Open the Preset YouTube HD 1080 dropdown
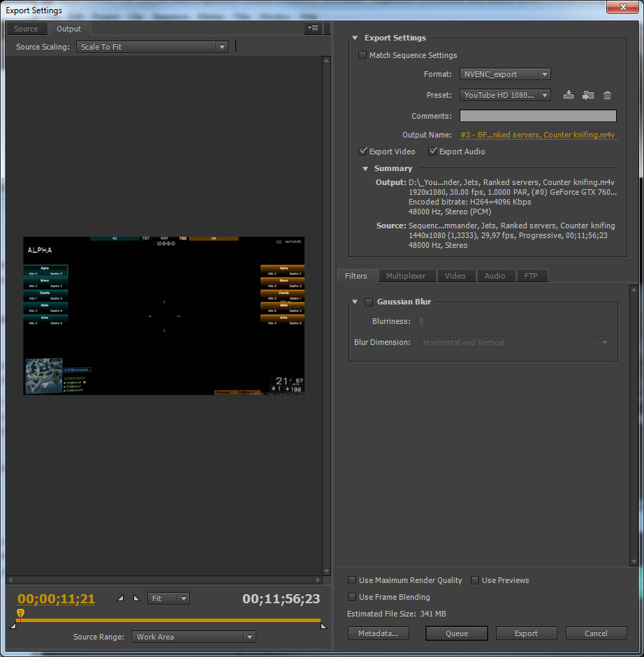 [505, 95]
